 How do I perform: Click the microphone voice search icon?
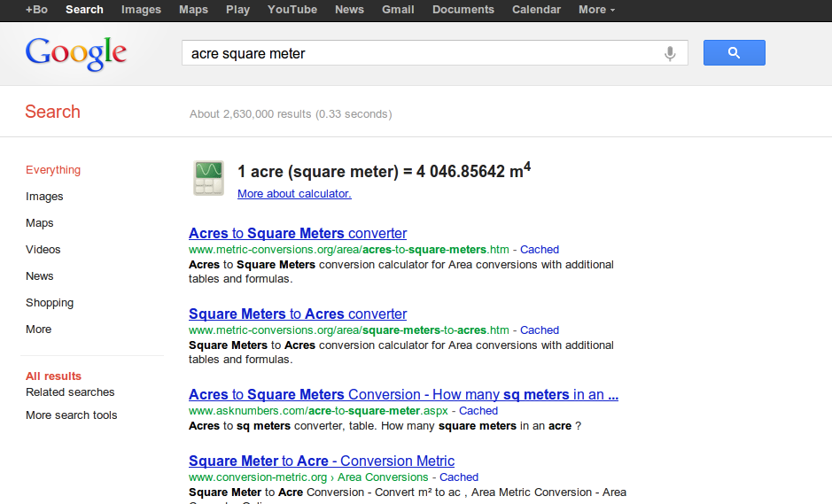point(670,53)
